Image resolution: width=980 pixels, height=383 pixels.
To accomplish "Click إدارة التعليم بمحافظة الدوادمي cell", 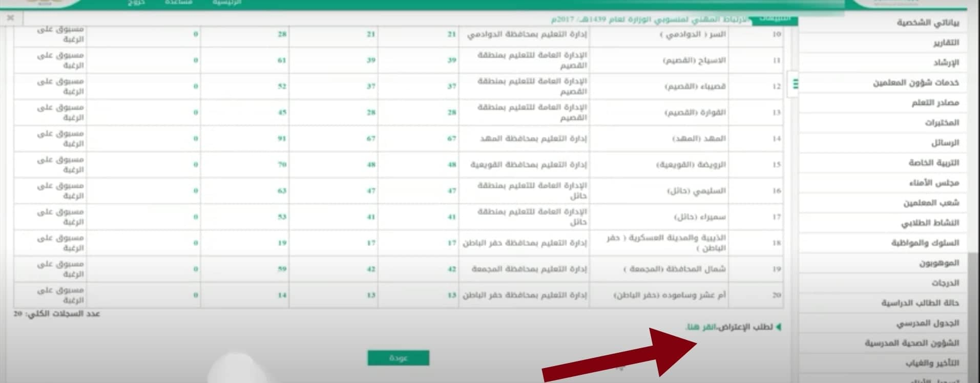I will click(524, 34).
